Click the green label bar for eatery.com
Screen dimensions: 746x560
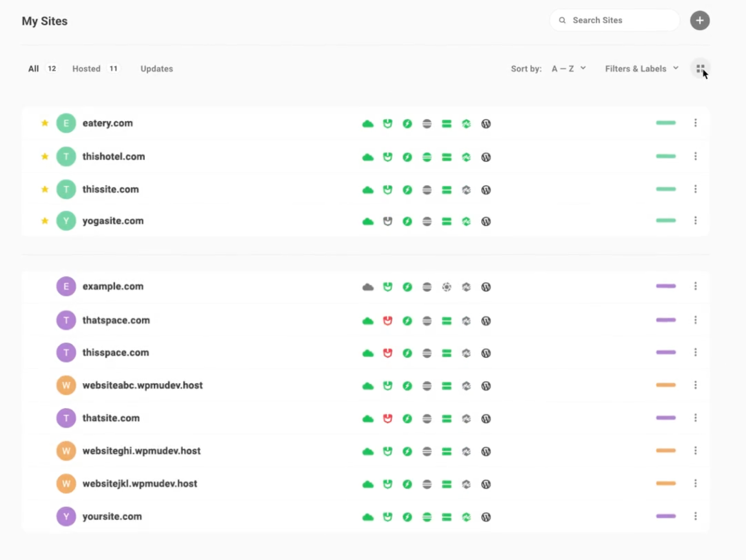click(x=666, y=123)
